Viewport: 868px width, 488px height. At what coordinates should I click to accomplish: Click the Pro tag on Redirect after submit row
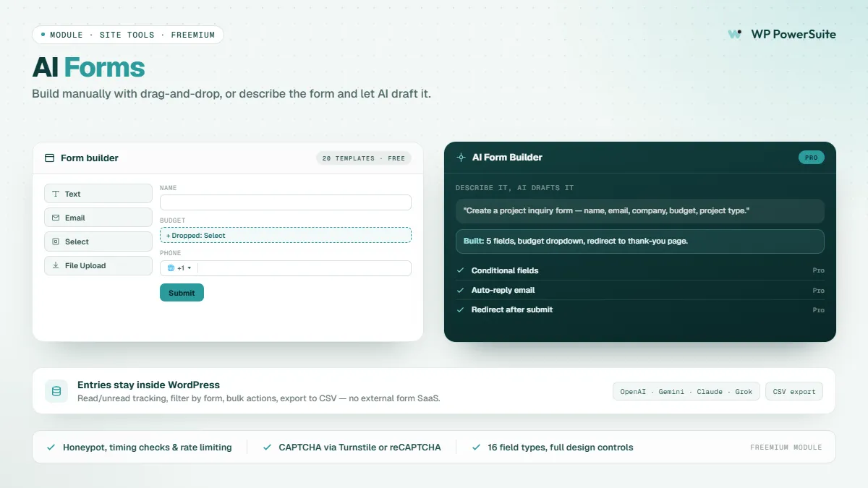coord(818,309)
